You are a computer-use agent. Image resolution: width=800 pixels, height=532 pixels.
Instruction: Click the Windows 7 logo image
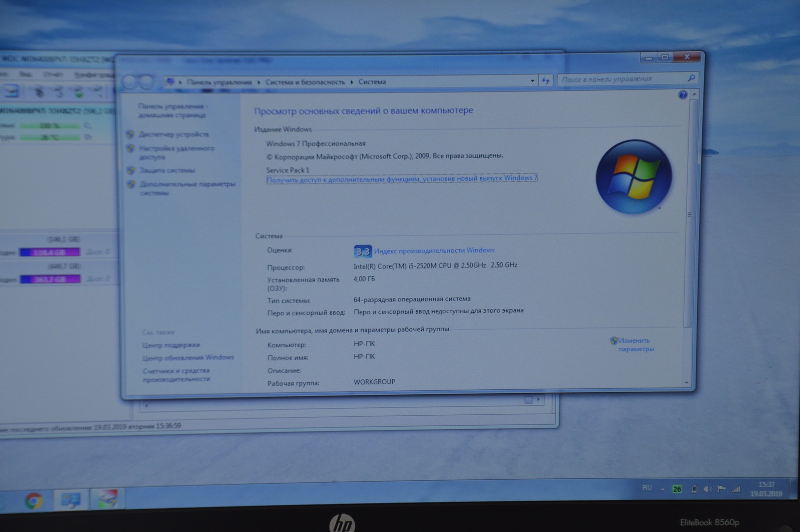[634, 177]
